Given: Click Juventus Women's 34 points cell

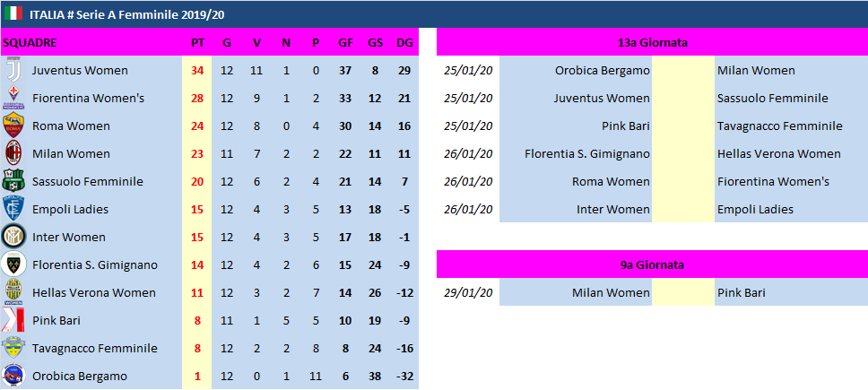Looking at the screenshot, I should 197,71.
